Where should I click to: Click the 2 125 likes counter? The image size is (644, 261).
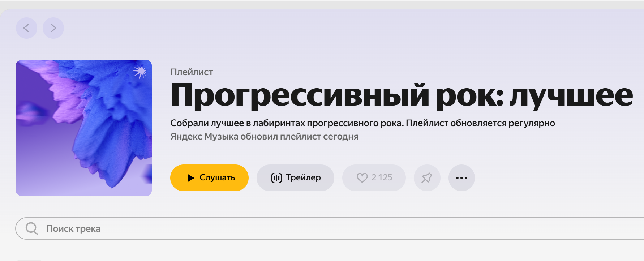click(x=382, y=178)
